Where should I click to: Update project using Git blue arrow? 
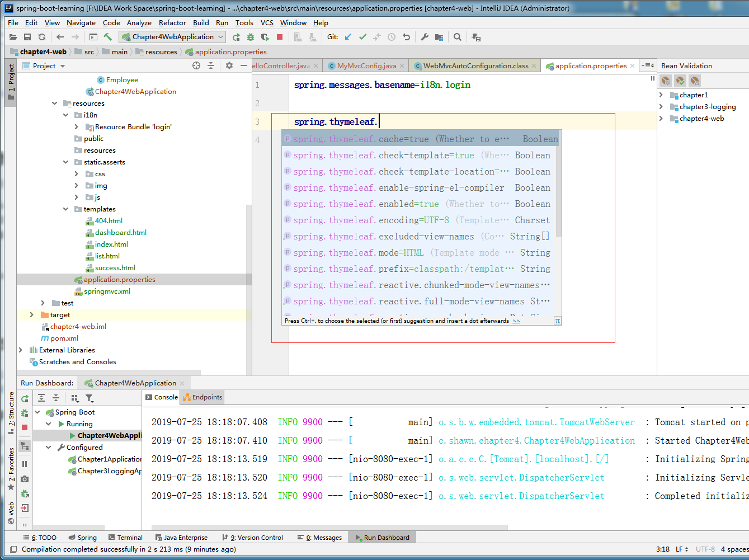(348, 37)
